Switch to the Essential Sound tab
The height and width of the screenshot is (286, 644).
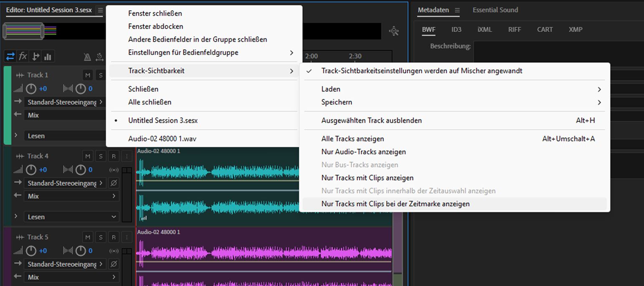495,10
